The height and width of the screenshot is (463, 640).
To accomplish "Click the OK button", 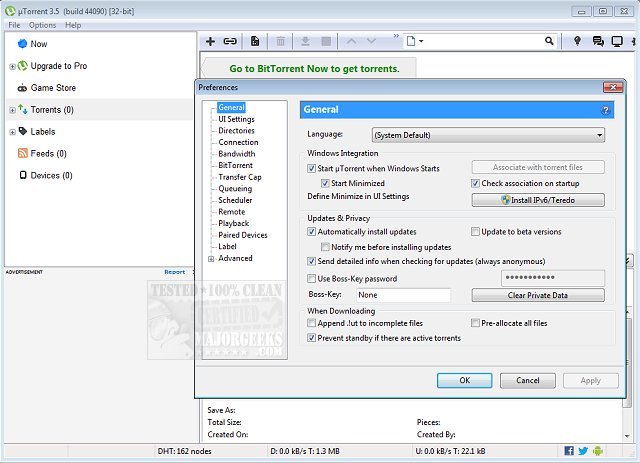I will click(464, 380).
